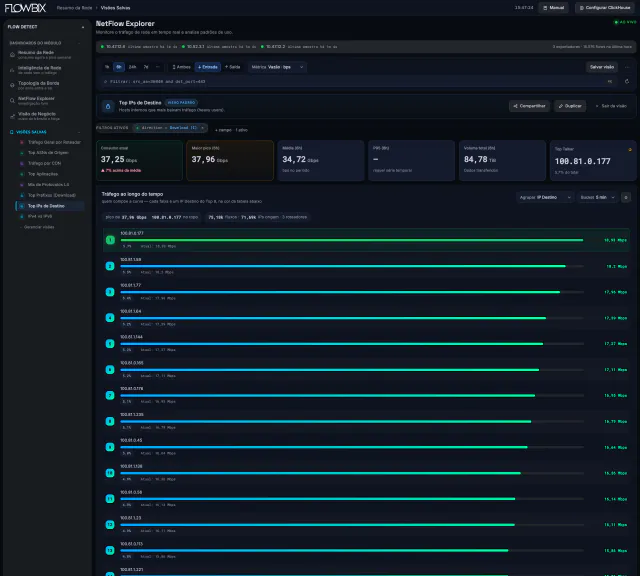Viewport: 640px width, 576px height.
Task: Open the Métrica Vazão bps dropdown
Action: pyautogui.click(x=277, y=67)
